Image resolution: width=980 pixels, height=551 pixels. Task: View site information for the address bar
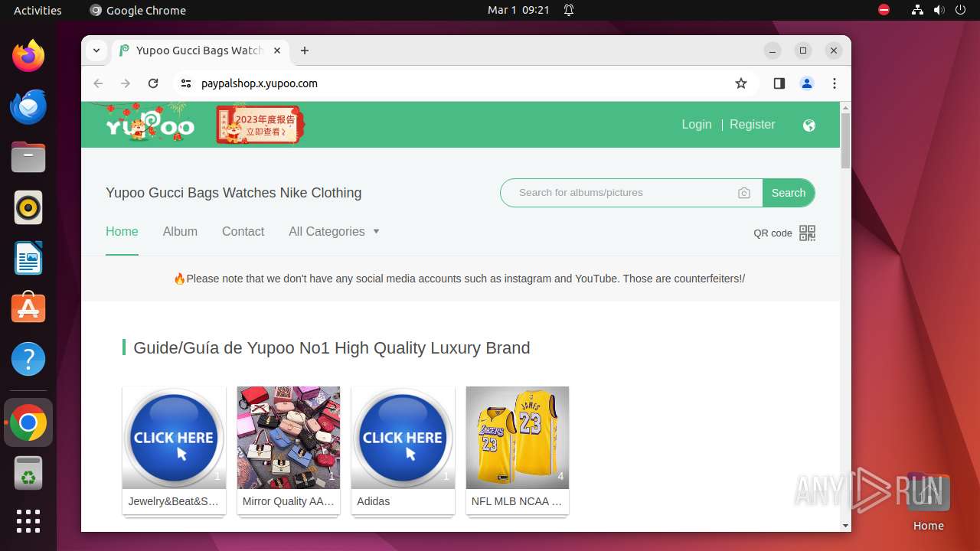186,83
